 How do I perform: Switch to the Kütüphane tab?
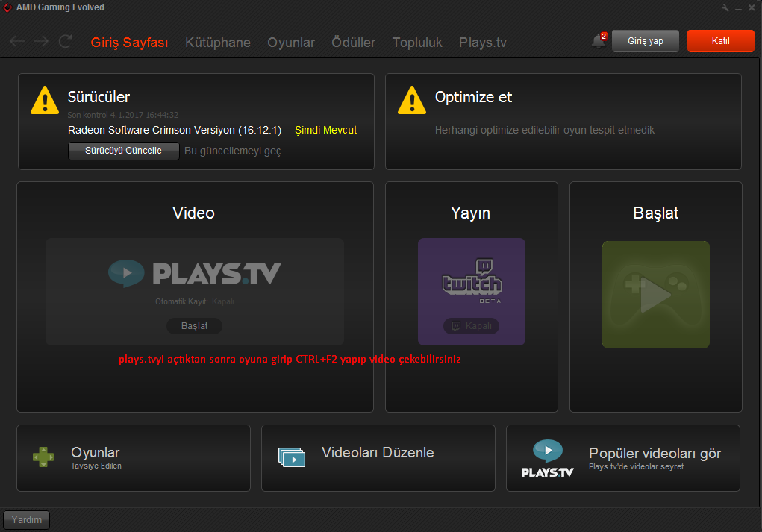[x=218, y=43]
